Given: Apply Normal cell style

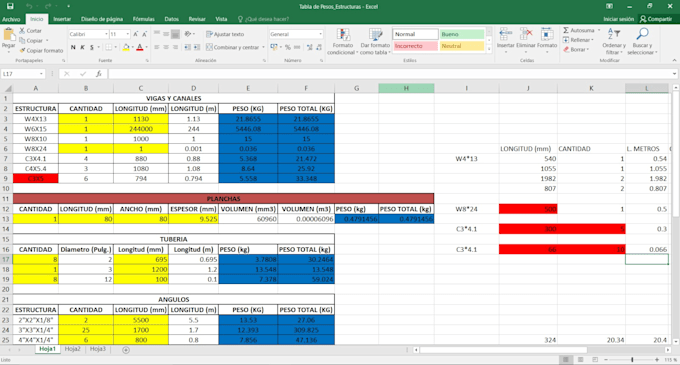Looking at the screenshot, I should pyautogui.click(x=415, y=34).
